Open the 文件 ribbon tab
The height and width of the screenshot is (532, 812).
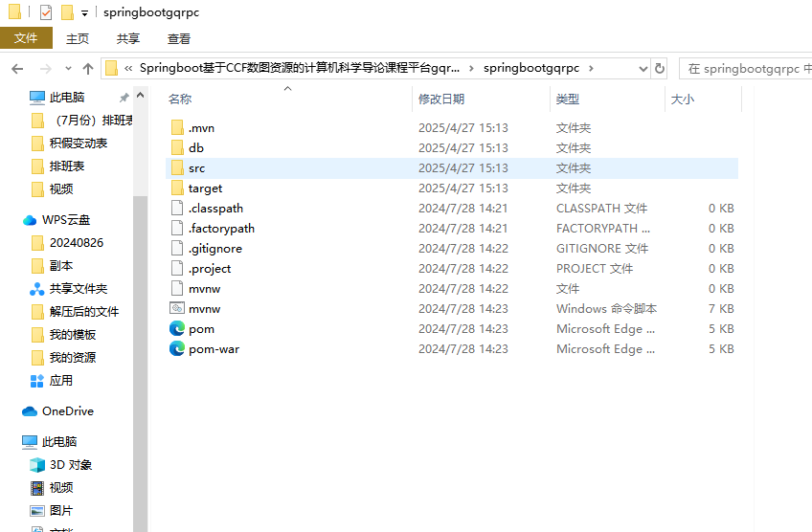click(26, 38)
